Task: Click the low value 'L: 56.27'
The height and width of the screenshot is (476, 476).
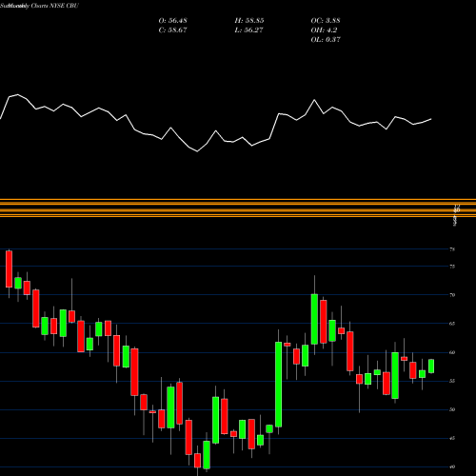Action: (x=249, y=30)
